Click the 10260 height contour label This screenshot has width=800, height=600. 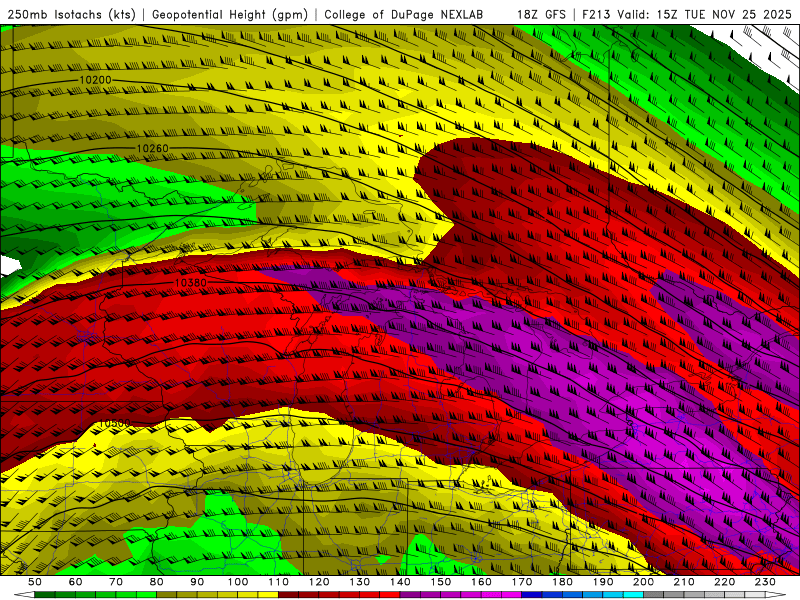point(152,148)
